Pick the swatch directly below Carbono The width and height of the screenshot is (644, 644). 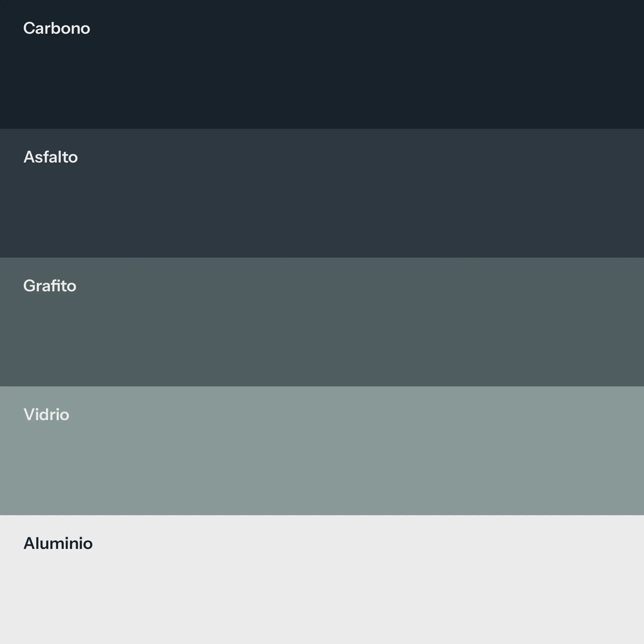[x=322, y=193]
